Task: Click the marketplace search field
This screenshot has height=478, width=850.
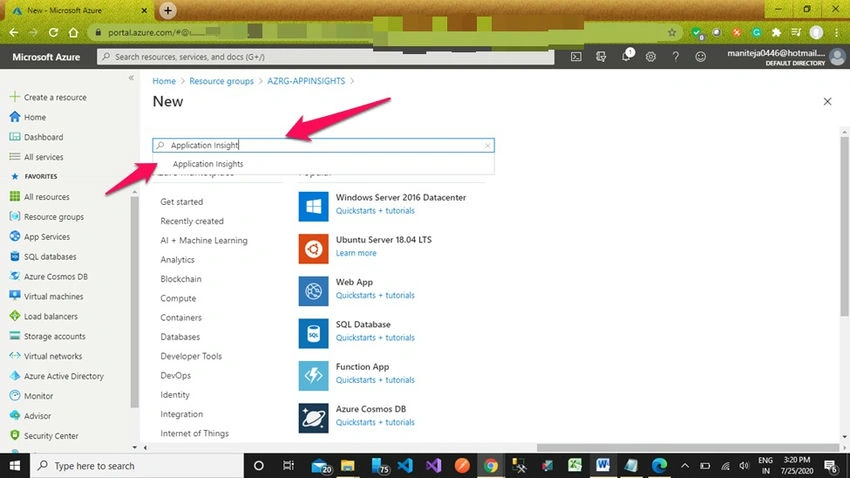Action: (323, 145)
